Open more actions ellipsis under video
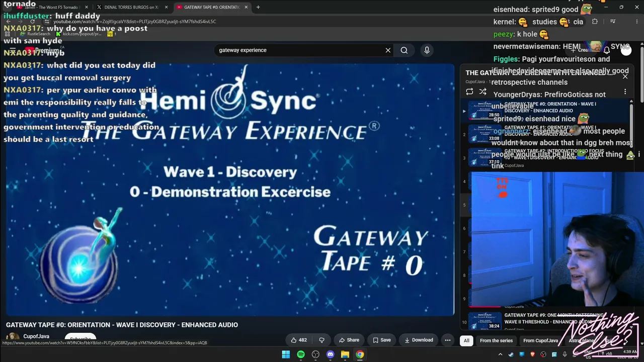This screenshot has width=644, height=362. click(447, 340)
